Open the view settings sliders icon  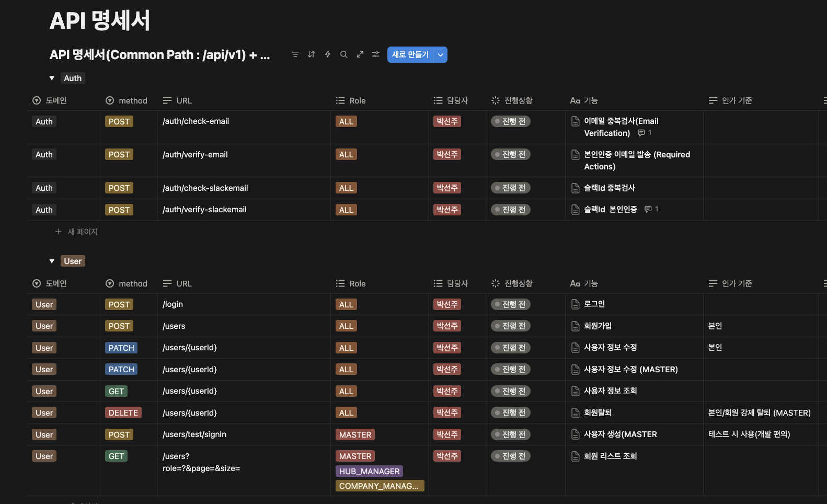pyautogui.click(x=376, y=54)
